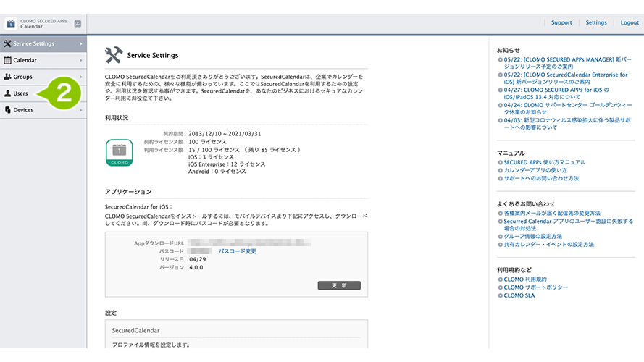This screenshot has width=644, height=362.
Task: Click the app switcher icon beside Calendar title
Action: [x=78, y=24]
